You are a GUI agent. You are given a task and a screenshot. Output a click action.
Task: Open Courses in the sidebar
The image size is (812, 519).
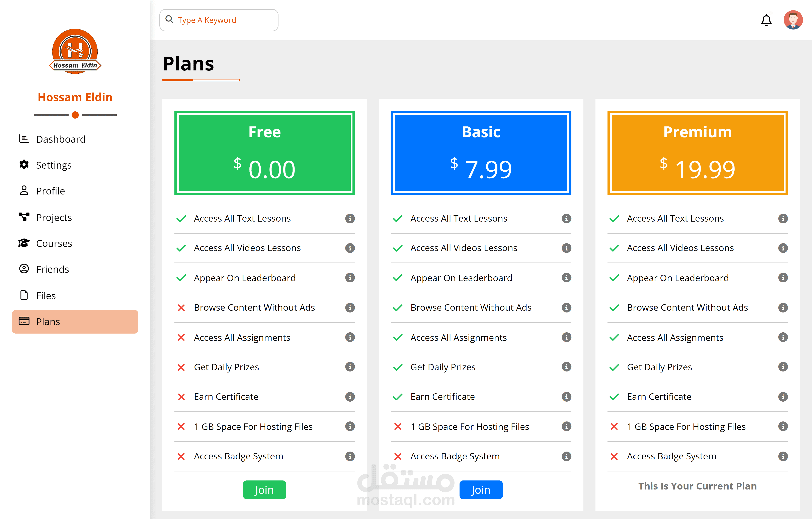(54, 243)
